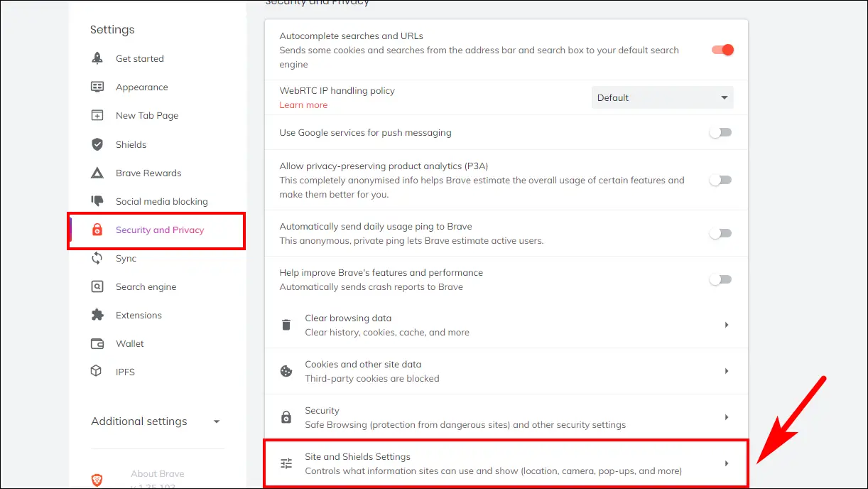Image resolution: width=868 pixels, height=489 pixels.
Task: Open Extensions settings page
Action: [139, 315]
